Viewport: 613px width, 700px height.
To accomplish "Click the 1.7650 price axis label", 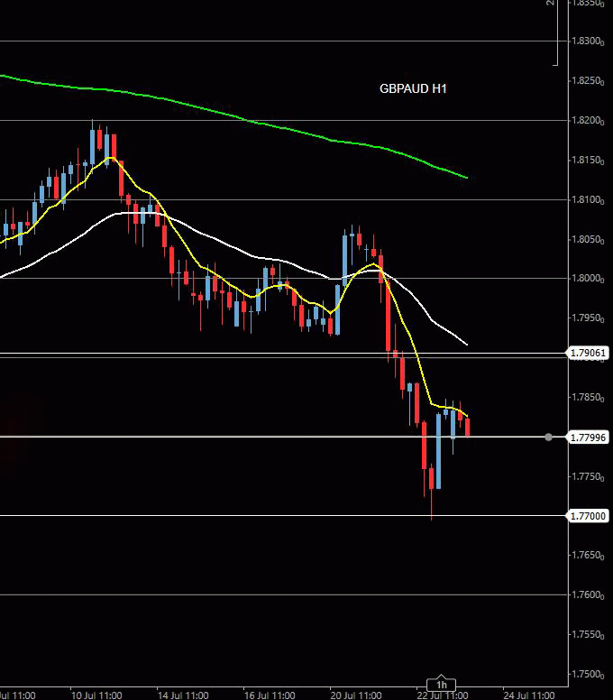I will (588, 556).
